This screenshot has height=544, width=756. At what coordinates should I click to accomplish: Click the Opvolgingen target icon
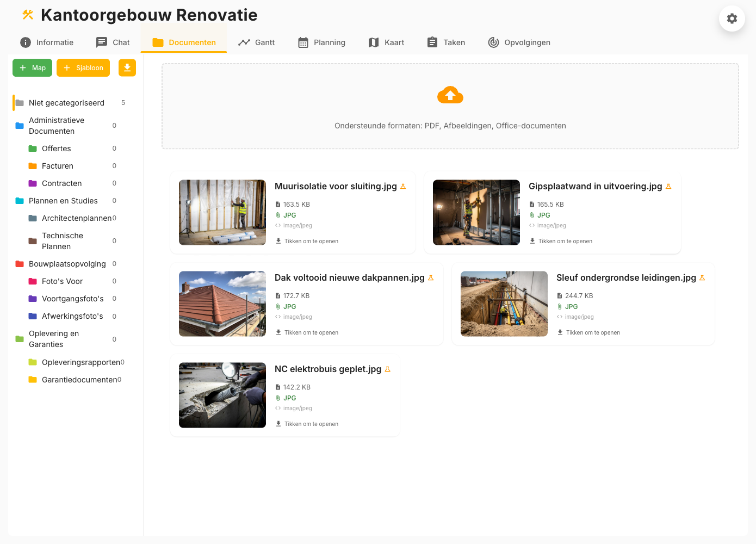point(493,42)
